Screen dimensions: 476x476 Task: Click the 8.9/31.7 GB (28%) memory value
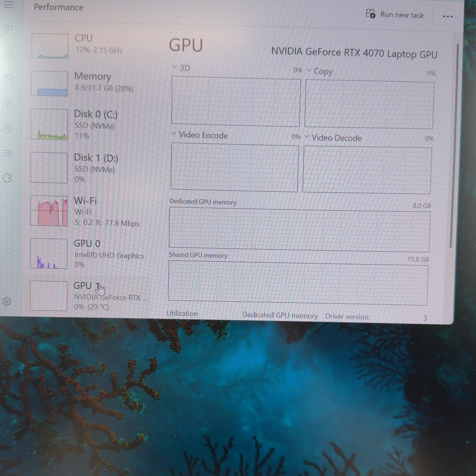(104, 88)
